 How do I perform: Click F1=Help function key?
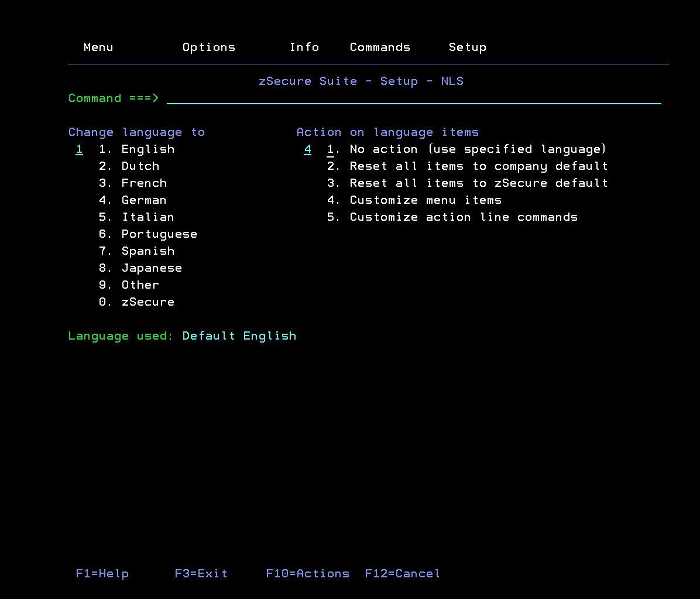[102, 574]
